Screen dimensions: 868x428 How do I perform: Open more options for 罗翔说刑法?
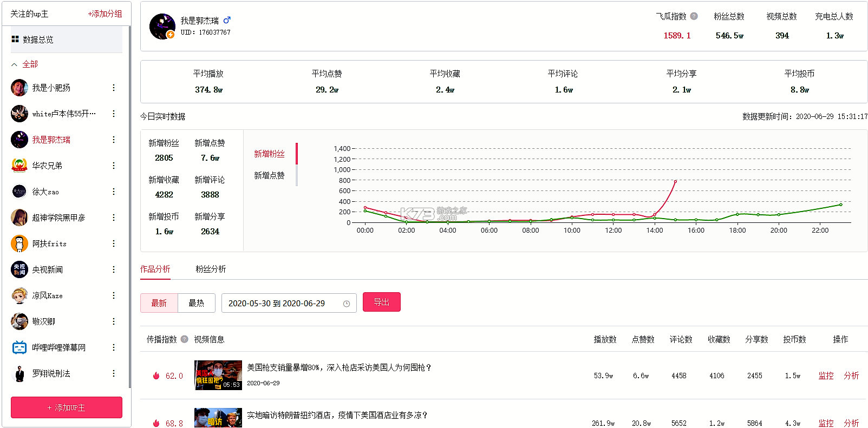(x=114, y=373)
